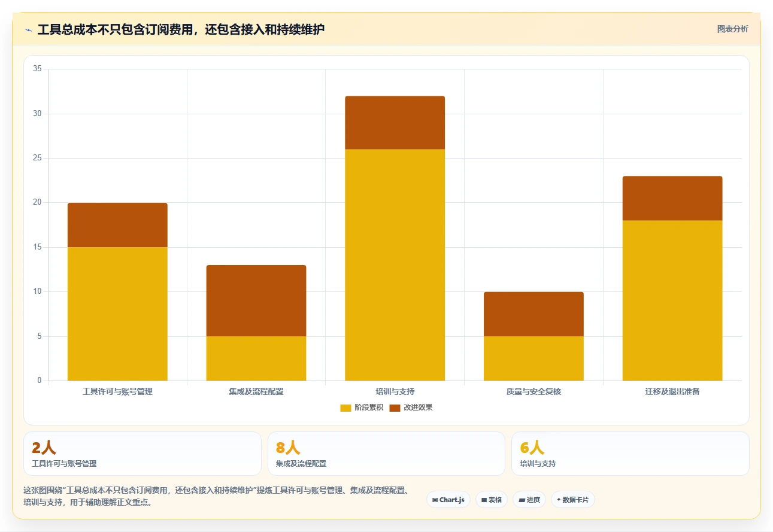Screen dimensions: 773x532
Task: Click the y-axis value 10
Action: [x=37, y=291]
